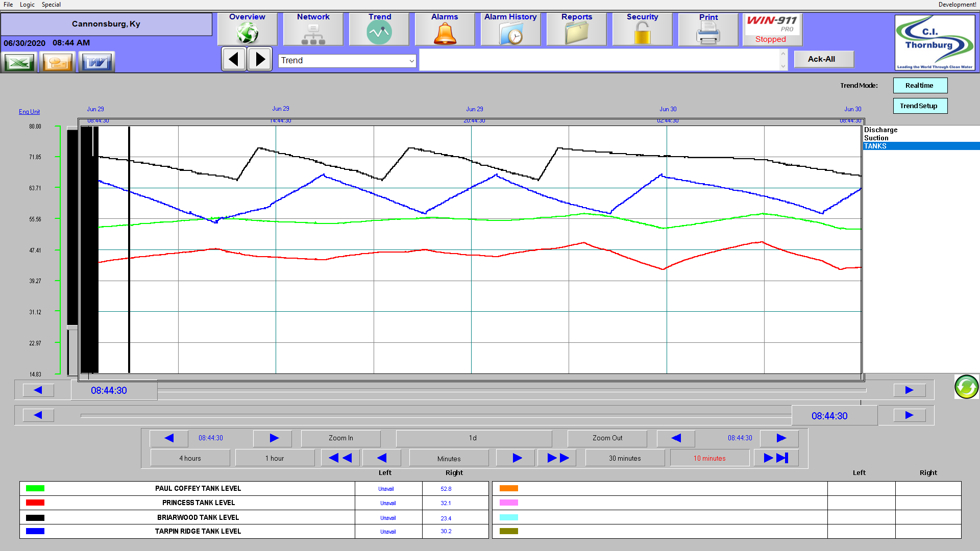The width and height of the screenshot is (980, 551).
Task: Launch the Excel export icon
Action: (x=19, y=62)
